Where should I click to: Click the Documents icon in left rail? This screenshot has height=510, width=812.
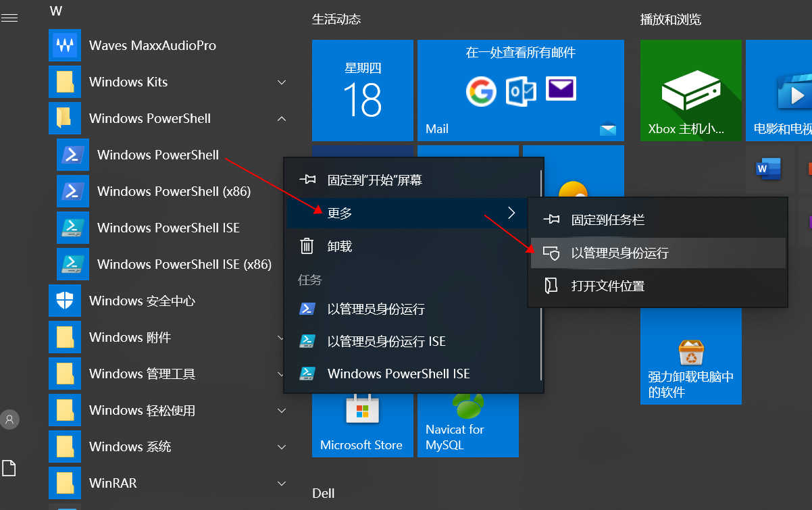coord(9,468)
